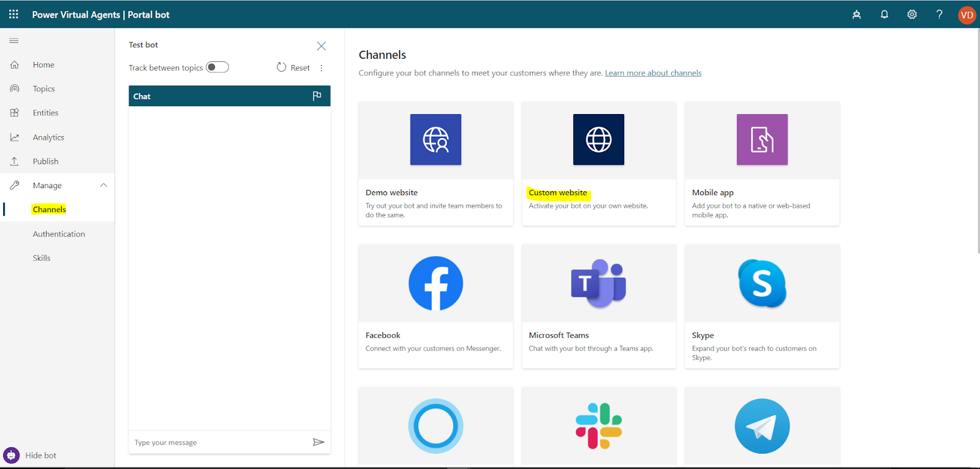980x469 pixels.
Task: Click the Power Virtual Agents title
Action: coord(76,15)
